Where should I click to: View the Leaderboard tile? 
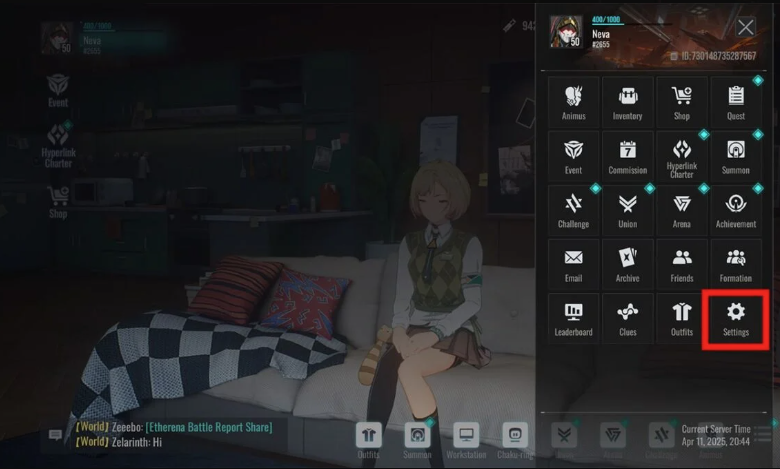(x=574, y=318)
